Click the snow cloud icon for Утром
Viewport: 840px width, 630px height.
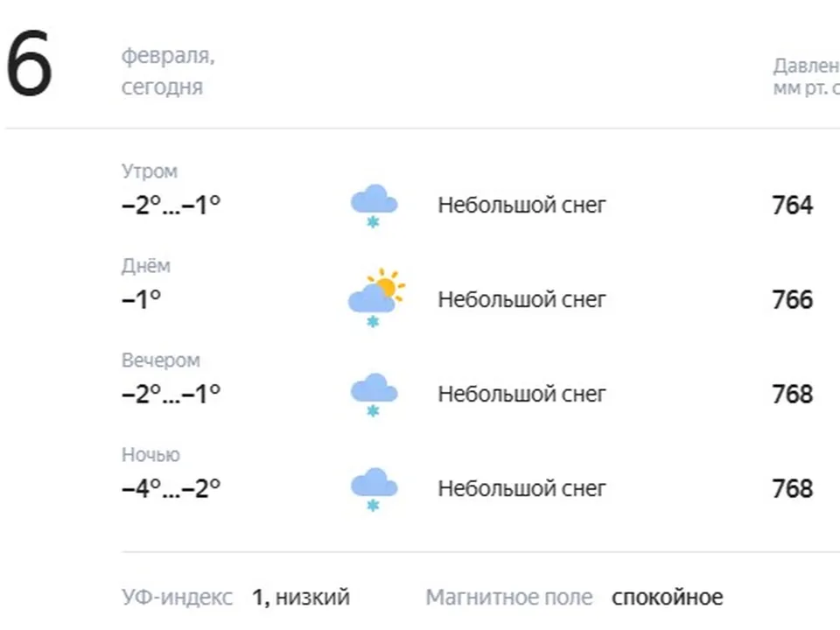click(x=375, y=199)
